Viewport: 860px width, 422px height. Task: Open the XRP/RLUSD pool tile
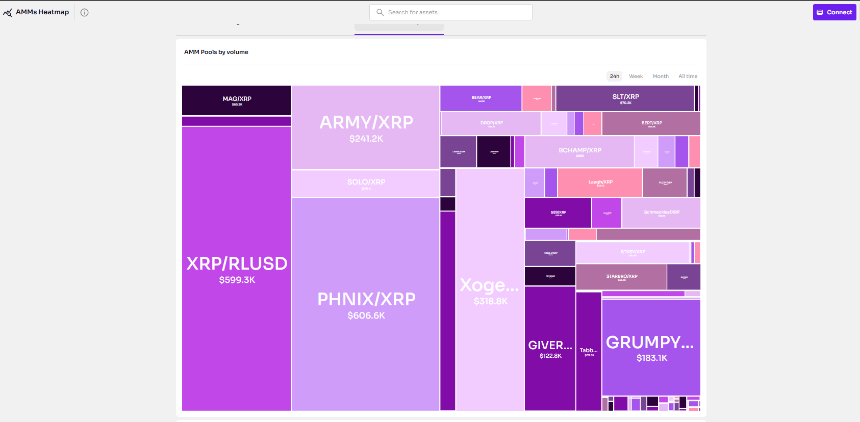(236, 269)
